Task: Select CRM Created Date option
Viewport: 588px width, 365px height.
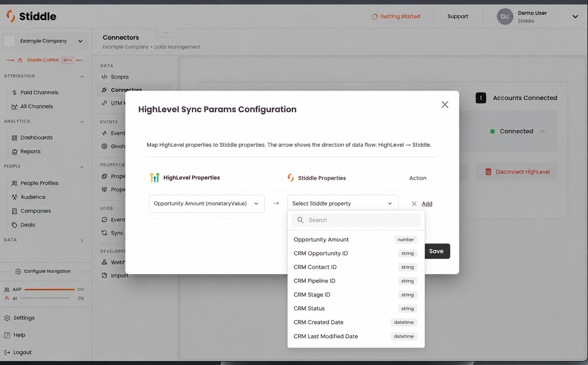Action: 356,323
